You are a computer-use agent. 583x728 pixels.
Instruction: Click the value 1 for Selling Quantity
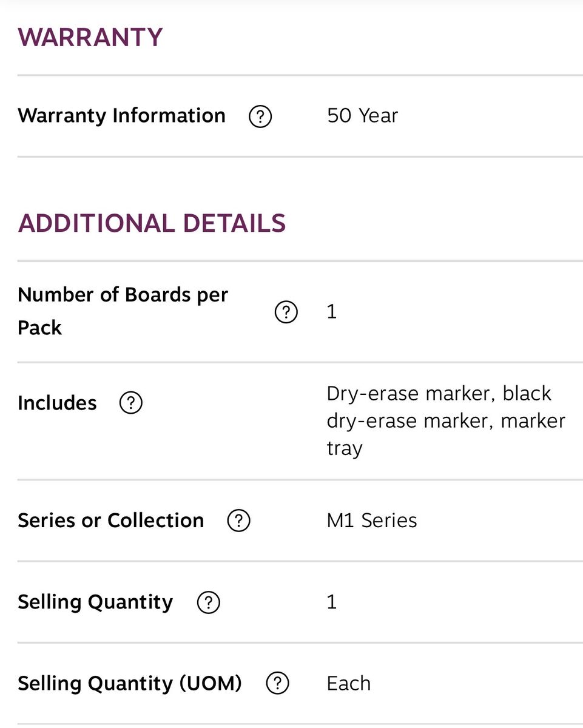pos(331,602)
